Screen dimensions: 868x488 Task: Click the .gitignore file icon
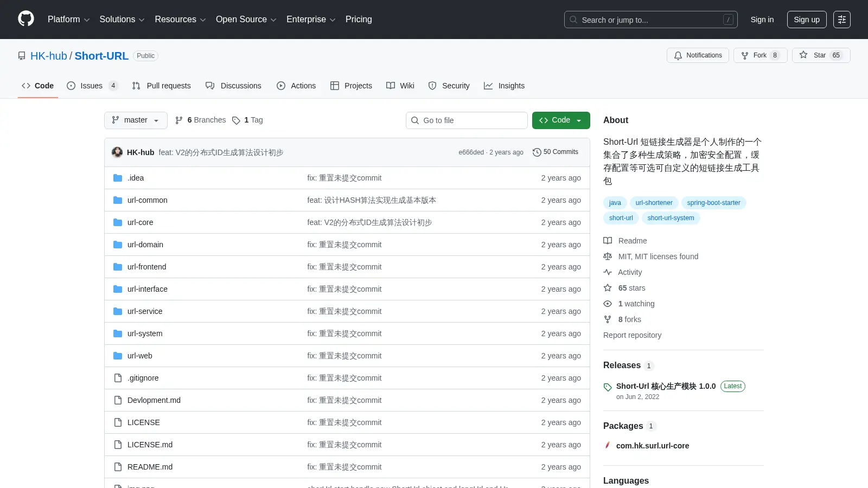[x=118, y=378]
